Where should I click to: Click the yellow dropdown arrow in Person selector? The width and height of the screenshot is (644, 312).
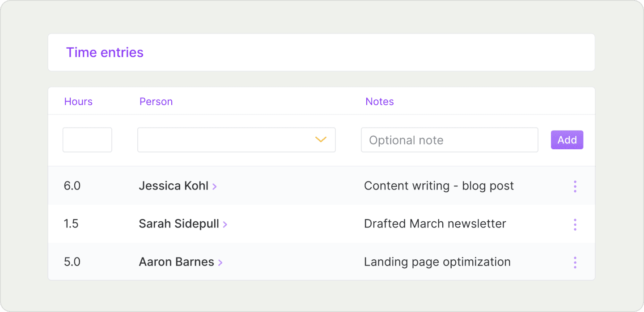[x=320, y=140]
